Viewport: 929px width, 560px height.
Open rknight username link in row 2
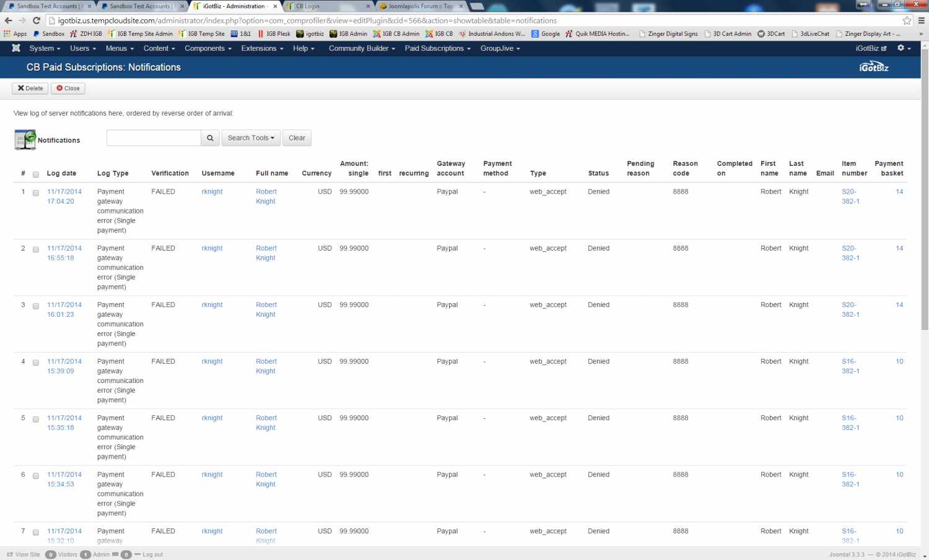[x=212, y=248]
